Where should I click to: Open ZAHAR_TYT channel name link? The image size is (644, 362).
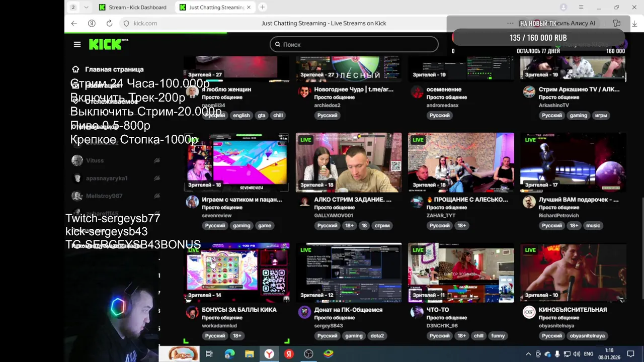[x=441, y=215]
